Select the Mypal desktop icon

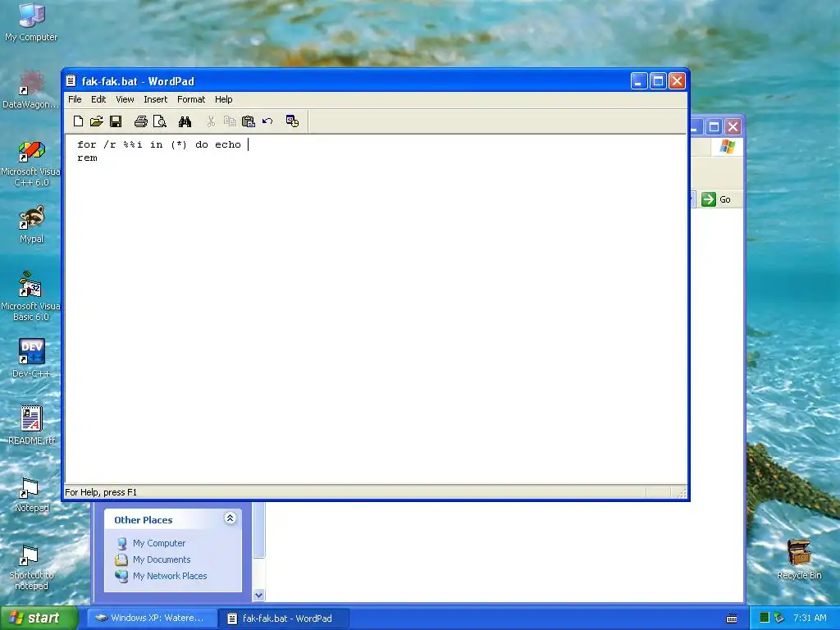[x=31, y=225]
